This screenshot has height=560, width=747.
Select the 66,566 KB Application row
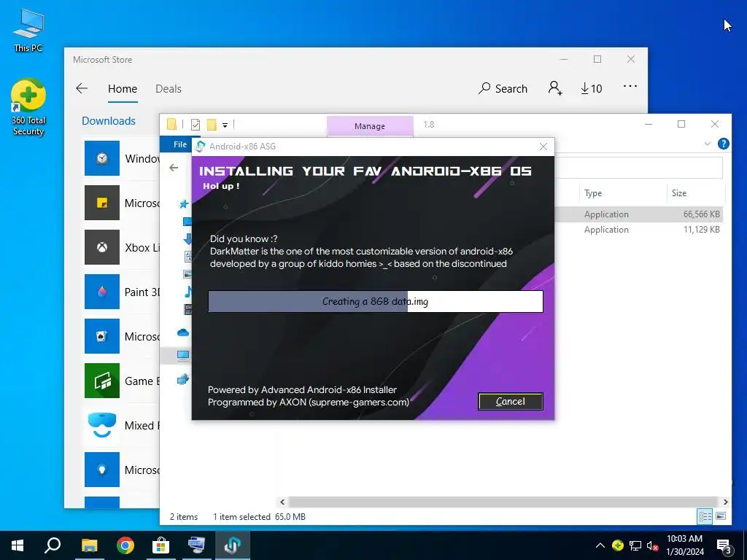pos(639,214)
